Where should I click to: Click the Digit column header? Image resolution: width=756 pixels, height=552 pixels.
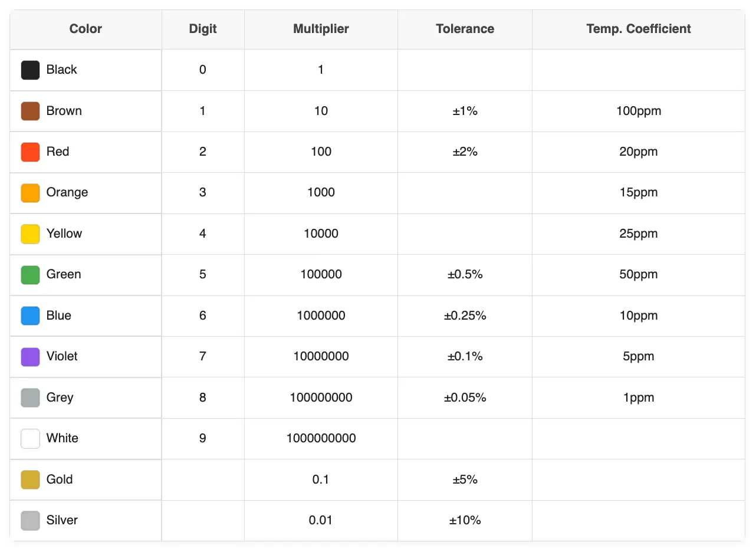pos(203,29)
